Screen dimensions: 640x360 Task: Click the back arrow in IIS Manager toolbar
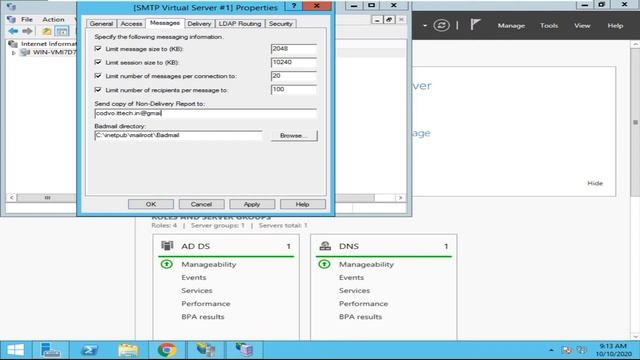13,31
